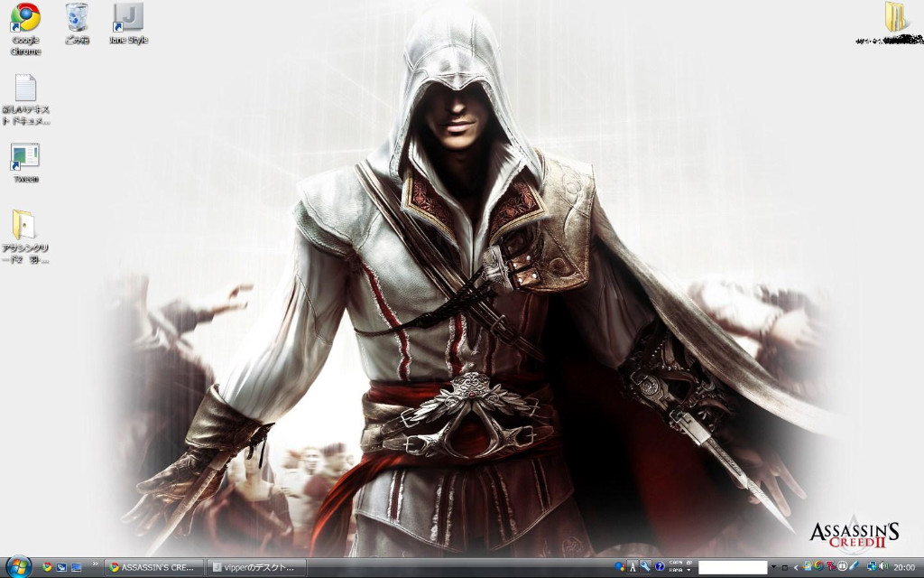Open the IME tools wrench icon
The height and width of the screenshot is (578, 924).
[x=645, y=566]
